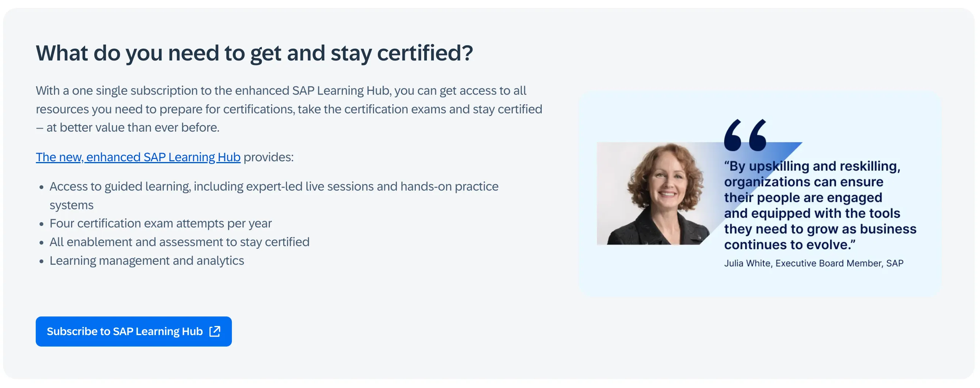Click the 'What do you need to get and stay certified?' heading
This screenshot has height=388, width=980.
tap(254, 53)
